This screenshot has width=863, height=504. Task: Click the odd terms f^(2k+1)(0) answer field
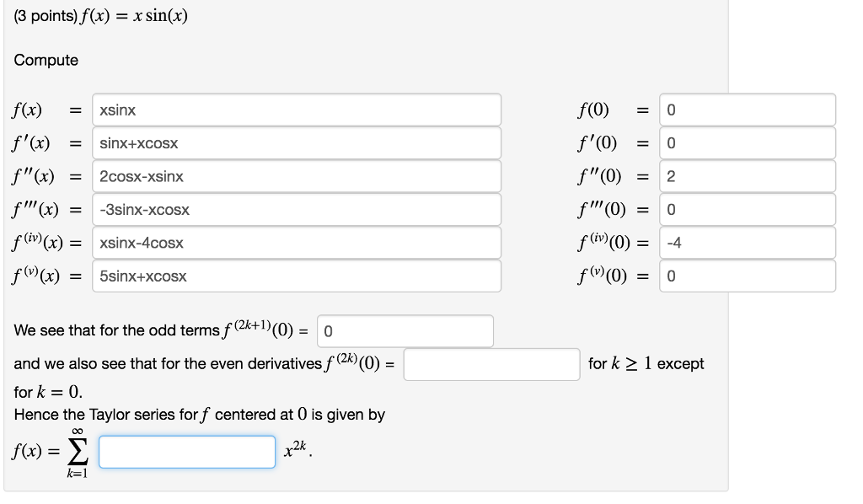(x=405, y=330)
